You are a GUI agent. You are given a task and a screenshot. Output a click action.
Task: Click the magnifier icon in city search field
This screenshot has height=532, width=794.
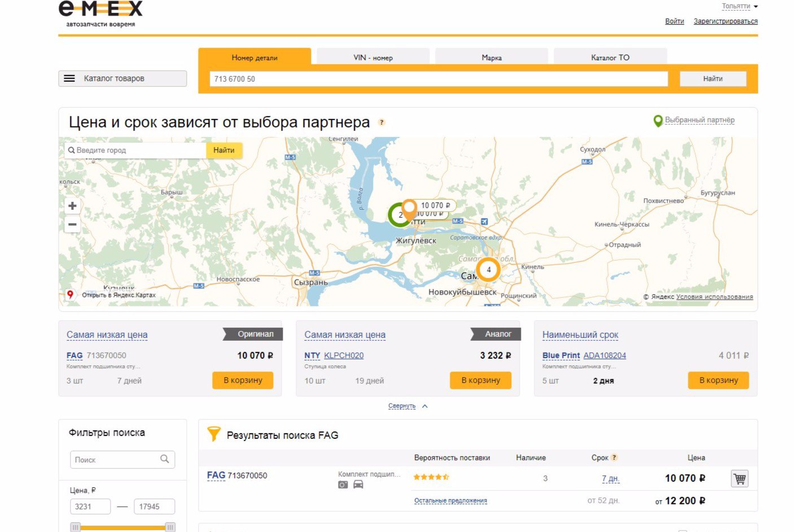(x=72, y=151)
